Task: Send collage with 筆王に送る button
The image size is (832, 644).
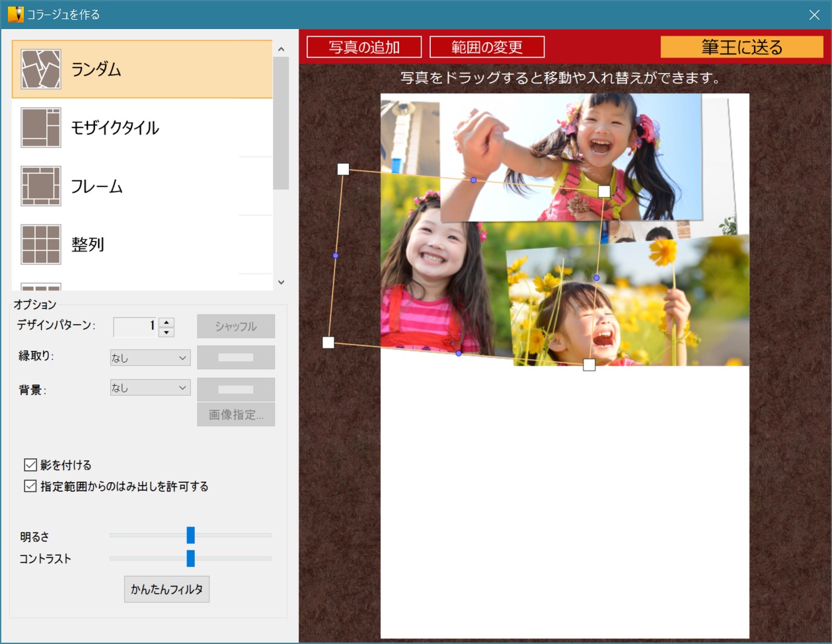Action: pyautogui.click(x=742, y=47)
